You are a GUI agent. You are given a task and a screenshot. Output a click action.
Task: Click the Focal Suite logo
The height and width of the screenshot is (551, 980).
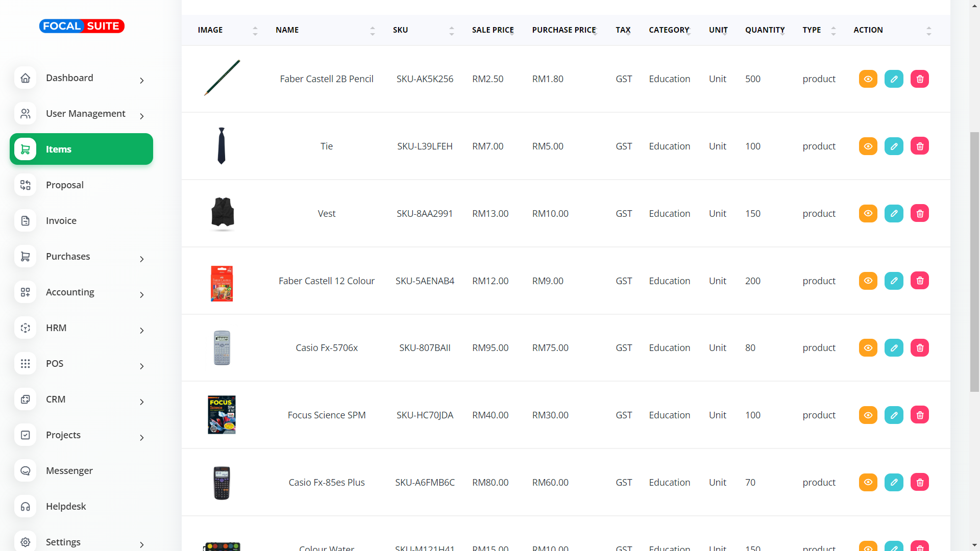click(x=82, y=26)
